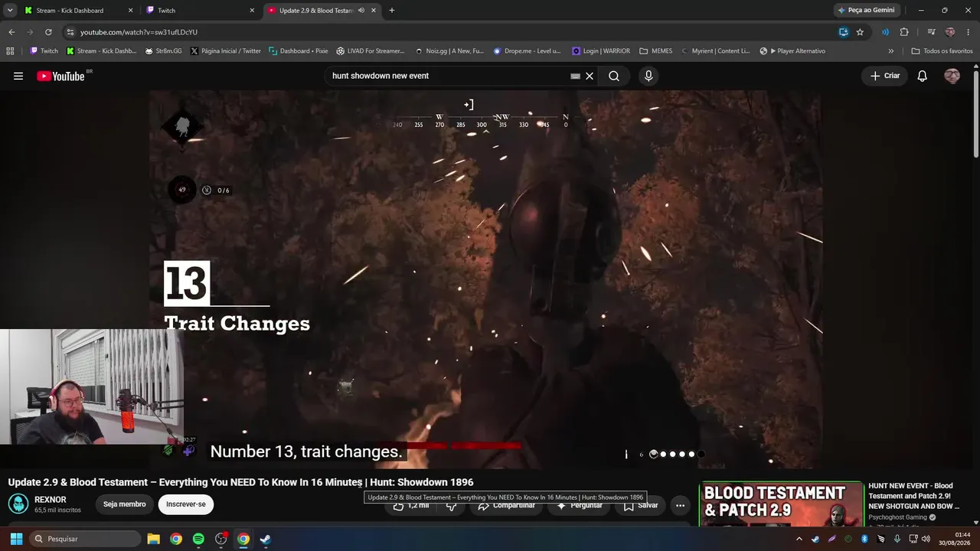
Task: Show hidden system tray icons
Action: (x=799, y=539)
